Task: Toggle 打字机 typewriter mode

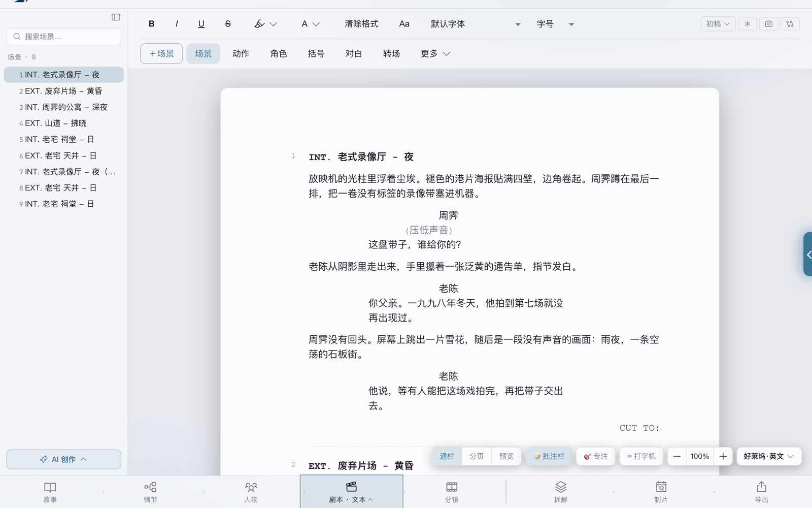Action: pos(641,456)
